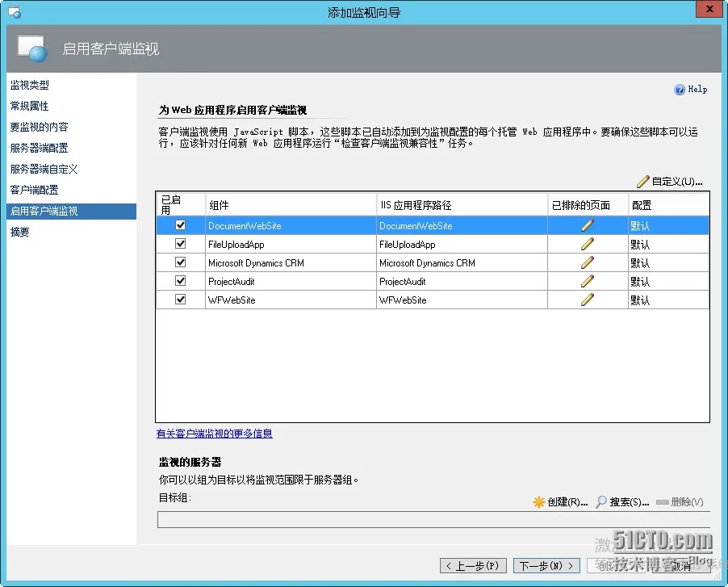Toggle Microsoft Dynamics CRM enabled checkbox
The width and height of the screenshot is (728, 587).
[x=180, y=262]
